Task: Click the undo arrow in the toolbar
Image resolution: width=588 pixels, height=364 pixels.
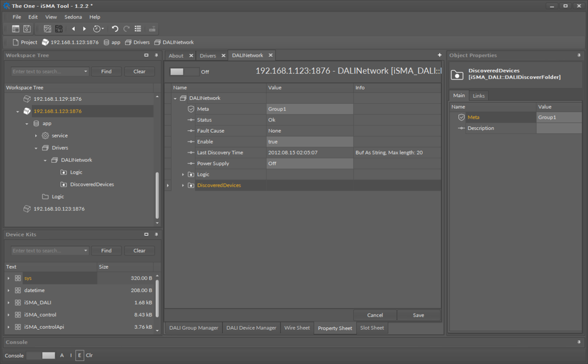Action: point(115,29)
